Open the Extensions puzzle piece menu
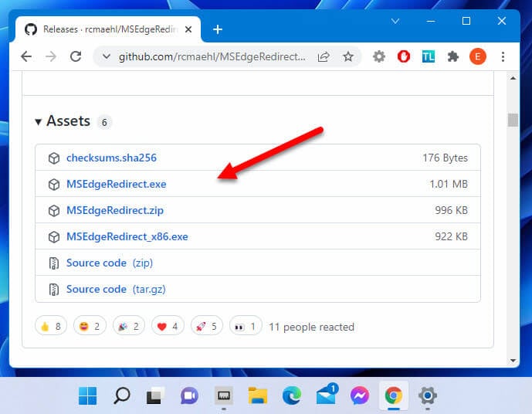Screen dimensions: 532x414 [x=453, y=56]
